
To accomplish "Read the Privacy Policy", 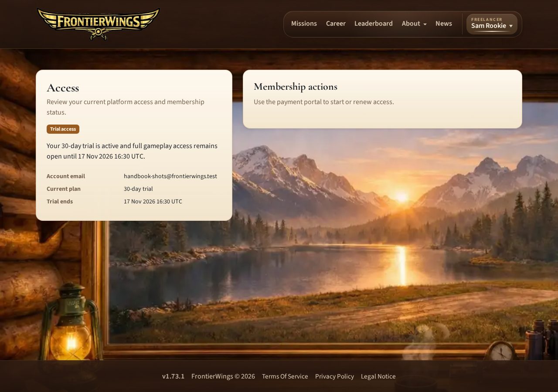I will tap(334, 376).
